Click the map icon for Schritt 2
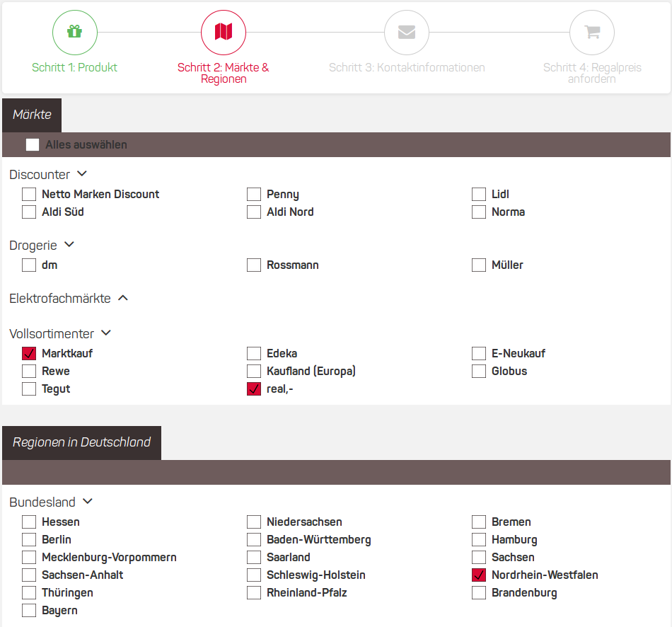Image resolution: width=672 pixels, height=627 pixels. point(224,32)
